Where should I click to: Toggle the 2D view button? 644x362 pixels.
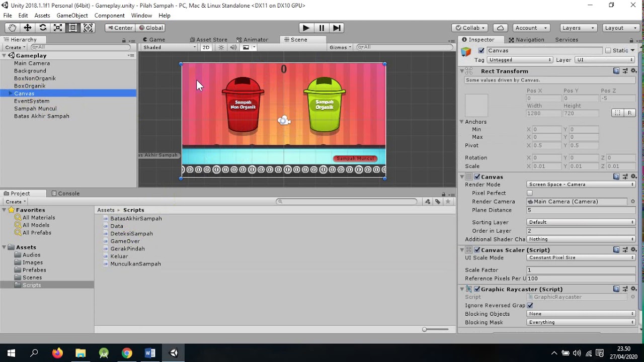point(206,47)
